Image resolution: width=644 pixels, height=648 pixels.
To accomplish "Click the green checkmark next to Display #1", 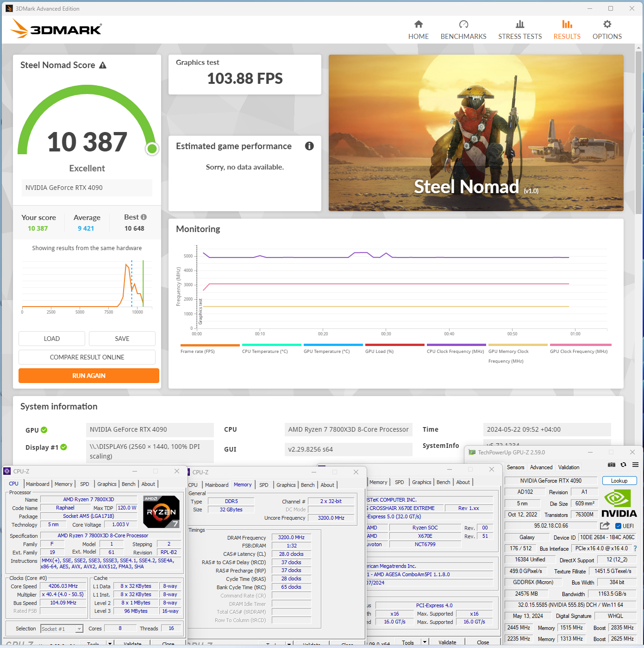I will (64, 447).
